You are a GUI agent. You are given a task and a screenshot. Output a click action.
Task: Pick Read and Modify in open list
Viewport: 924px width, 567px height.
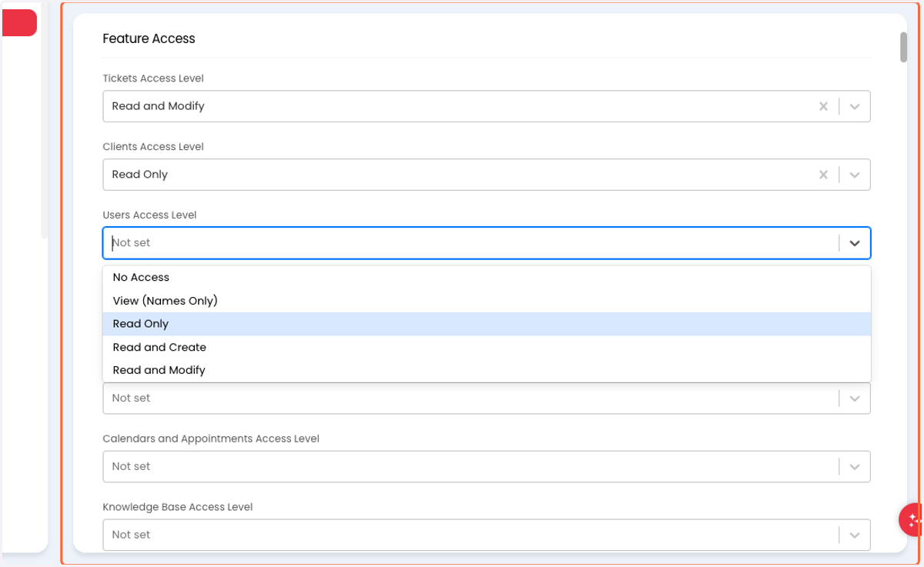pyautogui.click(x=487, y=370)
